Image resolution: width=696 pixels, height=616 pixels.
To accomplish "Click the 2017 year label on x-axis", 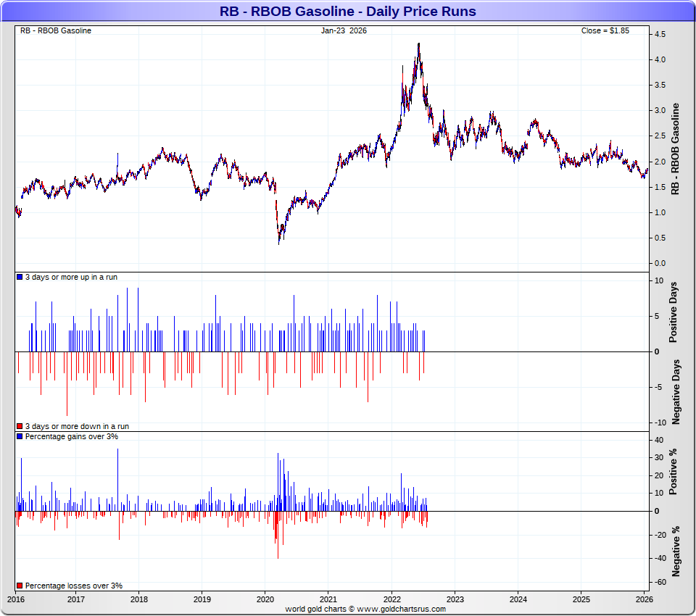I will (x=76, y=599).
